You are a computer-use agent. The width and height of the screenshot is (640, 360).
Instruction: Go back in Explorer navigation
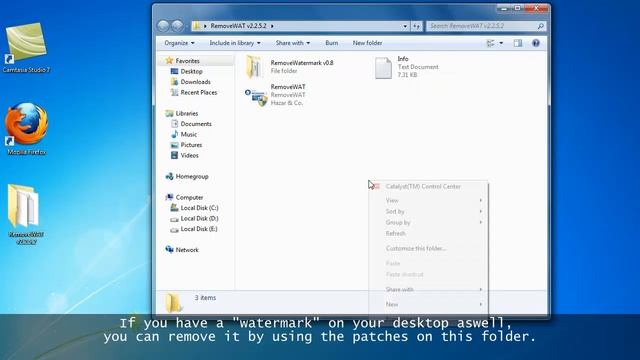[x=163, y=26]
